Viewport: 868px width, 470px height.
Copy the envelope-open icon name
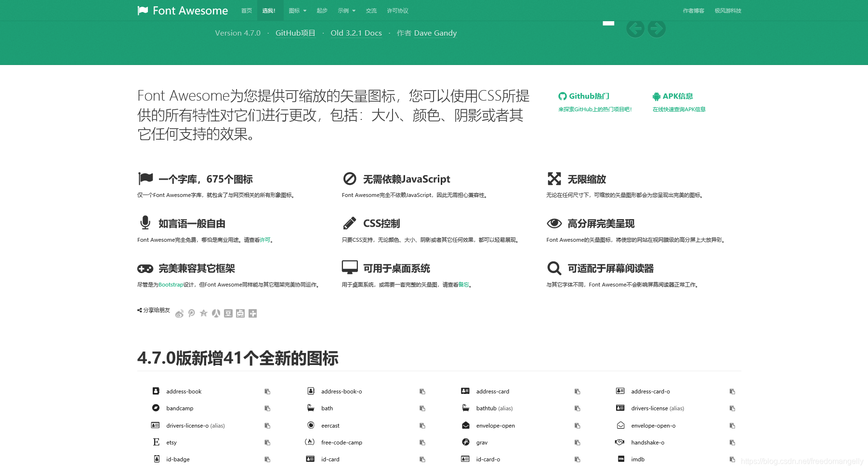click(x=578, y=426)
